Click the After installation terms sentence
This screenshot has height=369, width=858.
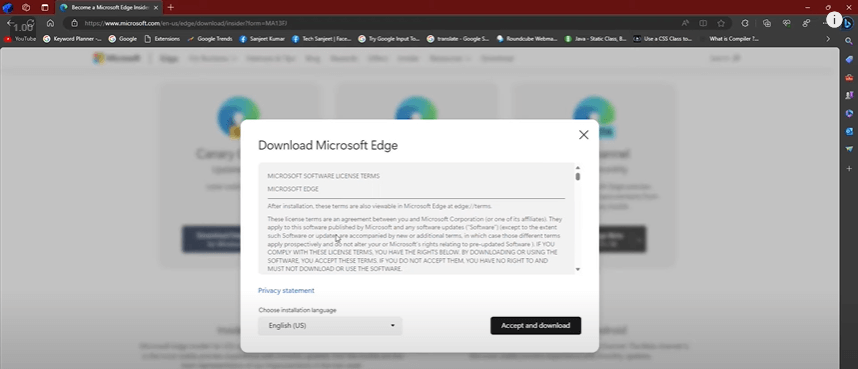(380, 206)
